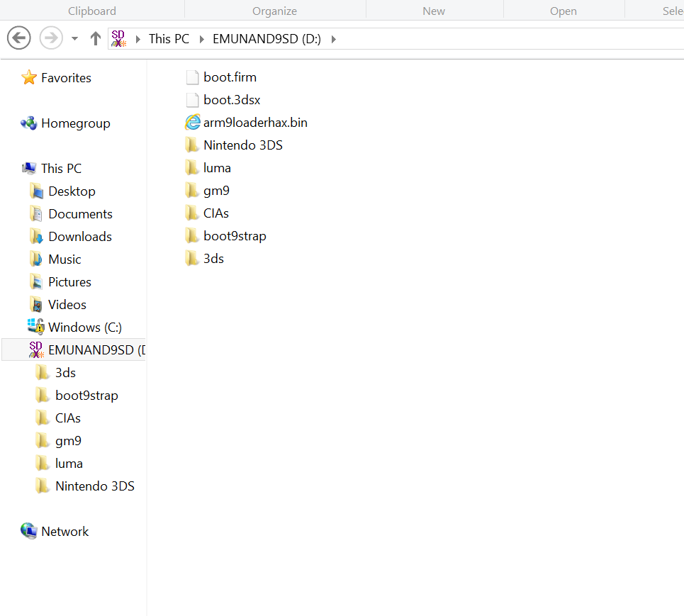Click EMUNAND9SD (D:) in the address breadcrumb

tap(267, 39)
